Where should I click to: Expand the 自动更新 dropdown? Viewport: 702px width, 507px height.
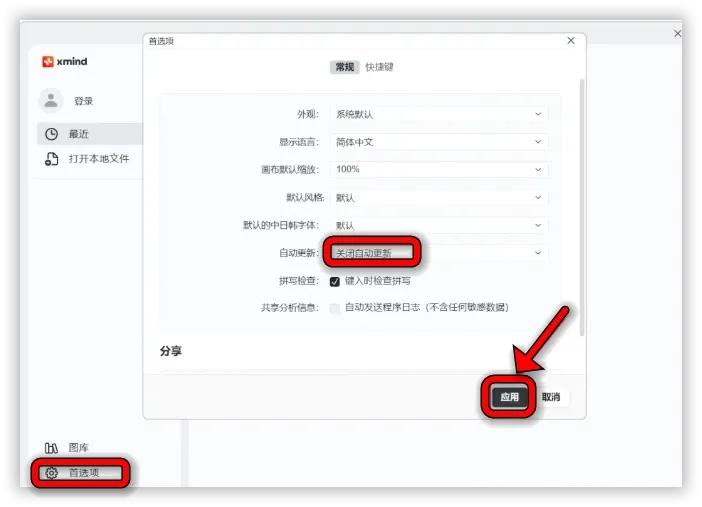(439, 254)
